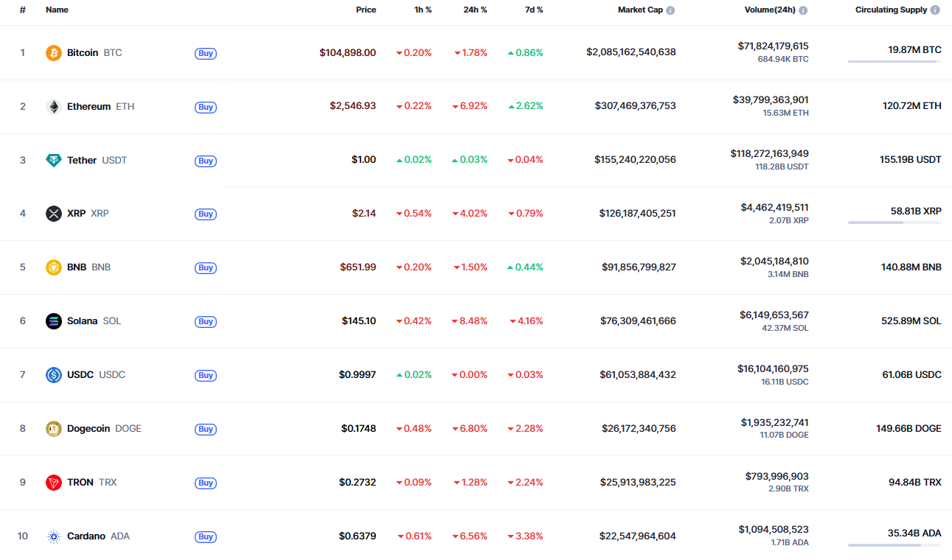Screen dimensions: 952x560
Task: Click Bitcoin's circulating supply progress bar
Action: (x=894, y=62)
